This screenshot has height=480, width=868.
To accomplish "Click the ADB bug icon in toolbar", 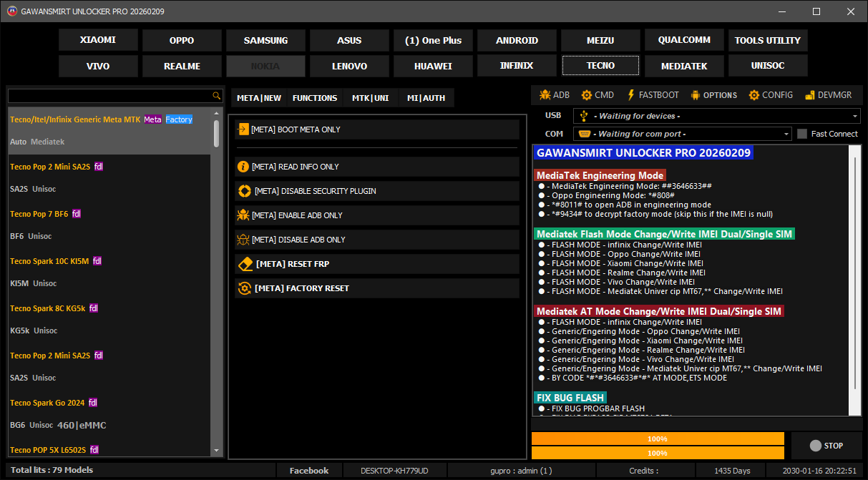I will coord(545,95).
